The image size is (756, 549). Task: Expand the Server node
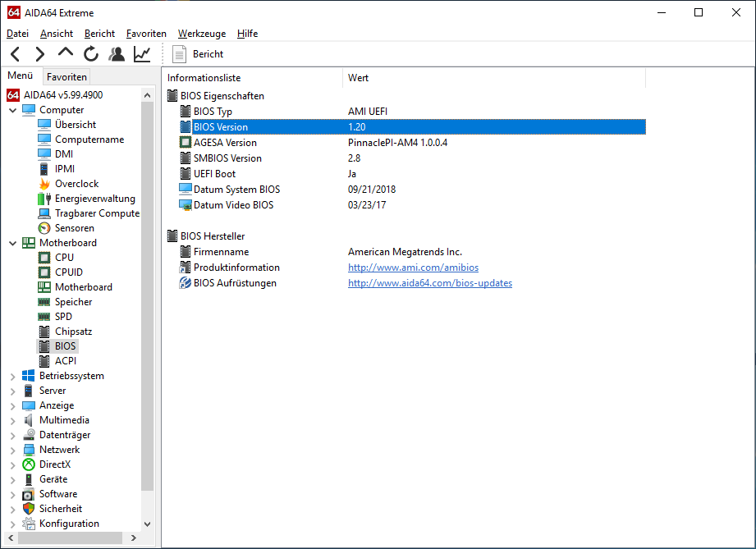tap(13, 391)
